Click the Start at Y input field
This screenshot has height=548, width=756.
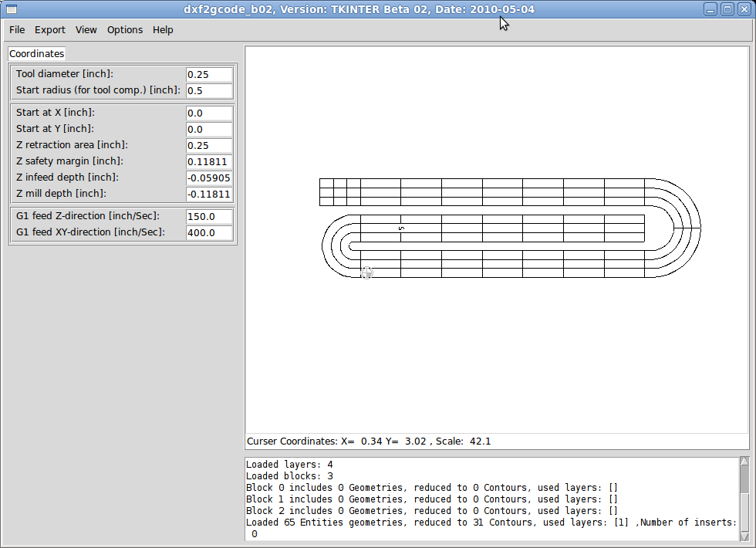click(x=208, y=129)
